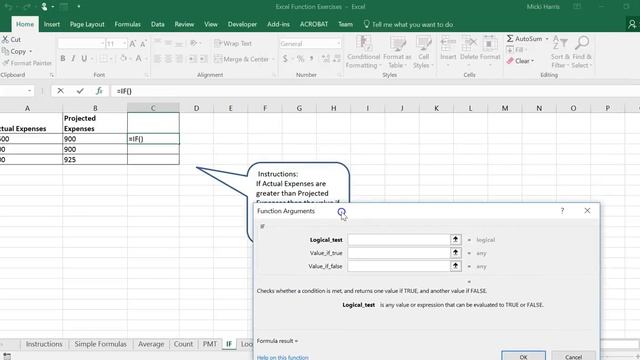This screenshot has width=640, height=360.
Task: Click the Copy icon in Clipboard
Action: click(x=5, y=51)
